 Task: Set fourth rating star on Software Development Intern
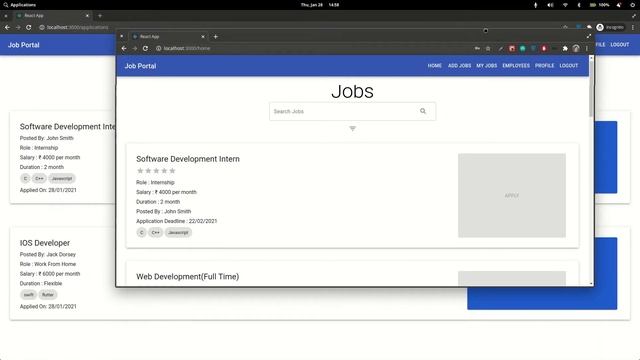pos(164,171)
